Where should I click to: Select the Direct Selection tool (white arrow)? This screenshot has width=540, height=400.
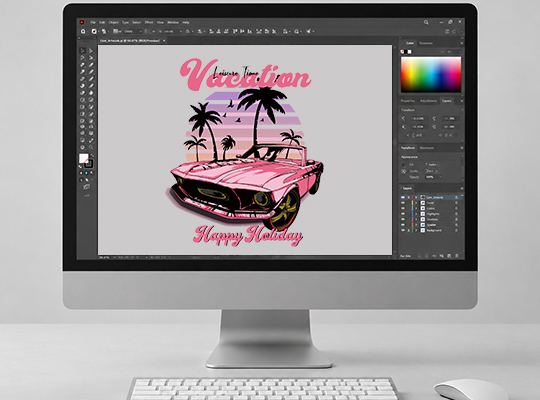91,51
